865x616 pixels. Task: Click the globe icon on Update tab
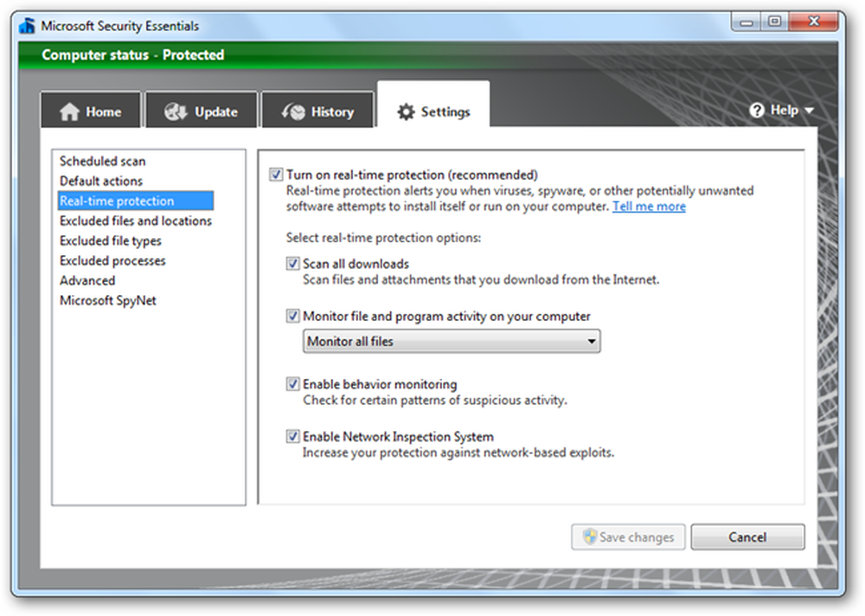point(176,112)
